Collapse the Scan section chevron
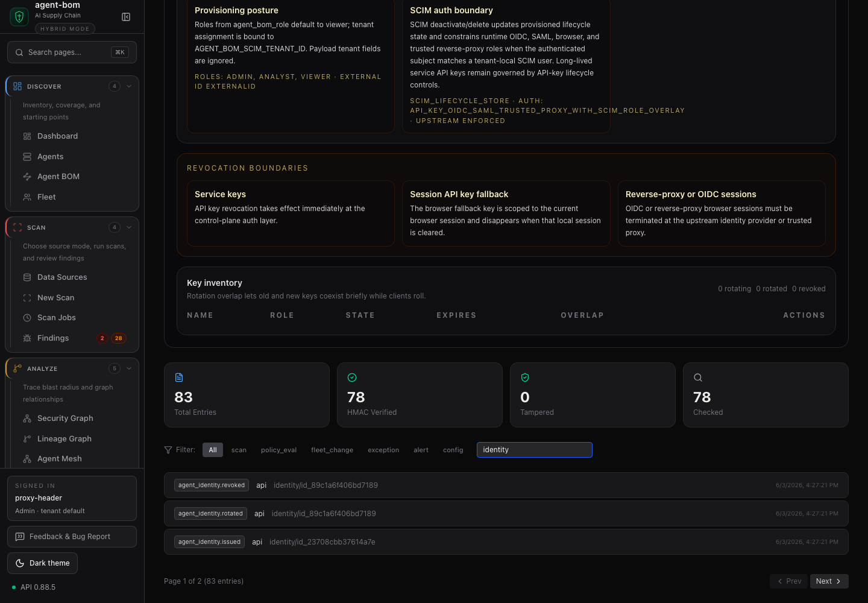This screenshot has height=603, width=868. coord(129,227)
